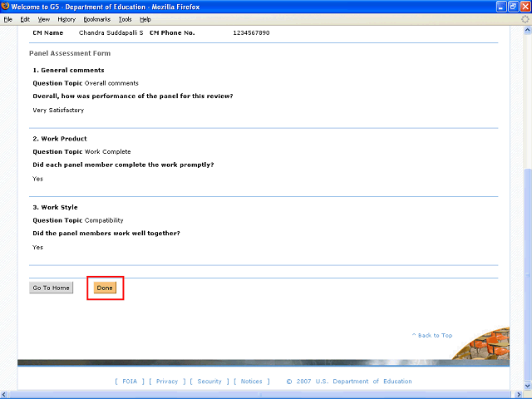This screenshot has height=399, width=532.
Task: Open the Privacy footer link
Action: (167, 382)
